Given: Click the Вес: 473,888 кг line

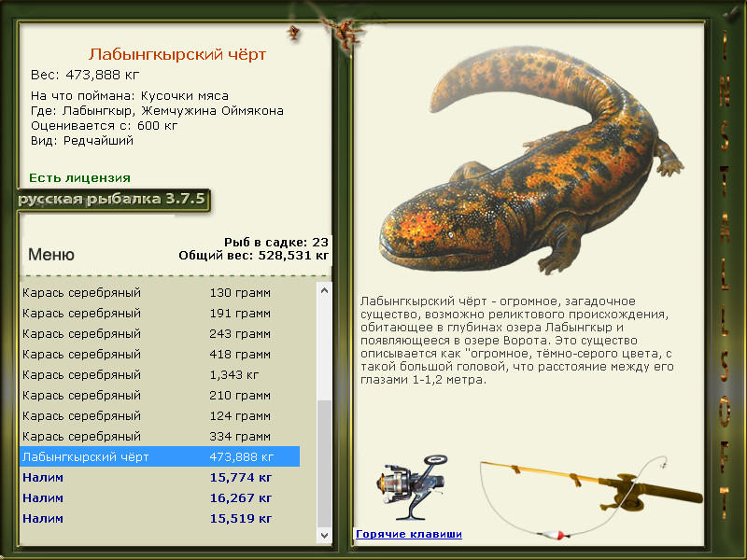Looking at the screenshot, I should tap(85, 75).
